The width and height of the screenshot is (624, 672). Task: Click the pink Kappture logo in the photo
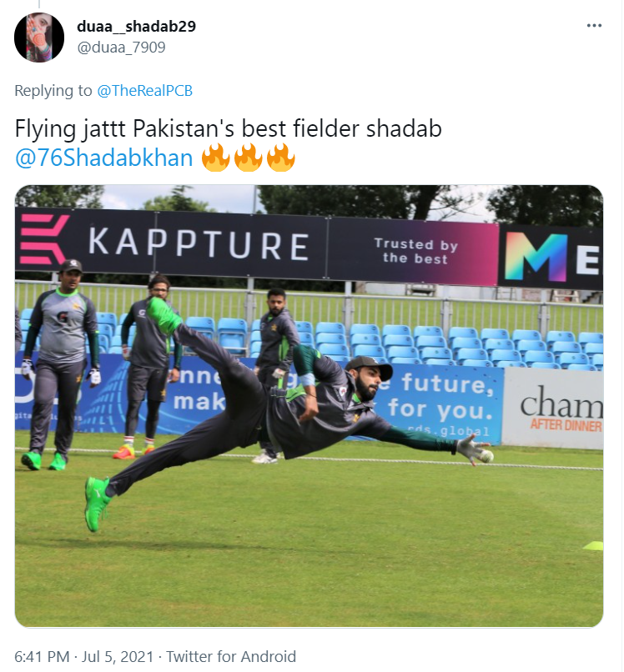44,239
